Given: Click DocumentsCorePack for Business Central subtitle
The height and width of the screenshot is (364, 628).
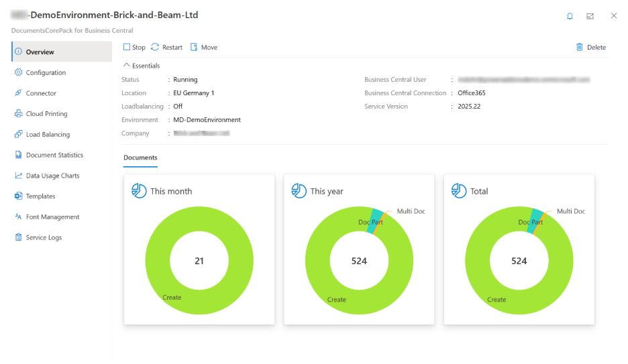Looking at the screenshot, I should pyautogui.click(x=72, y=30).
